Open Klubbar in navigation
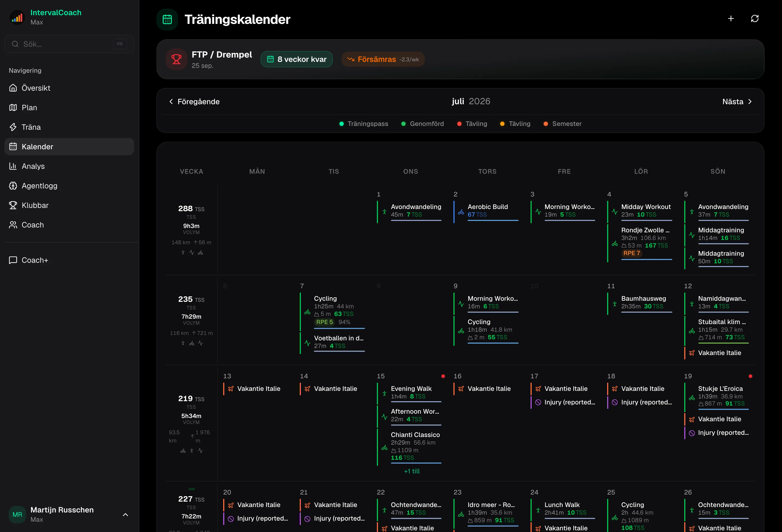Viewport: 782px width, 532px height. (x=69, y=205)
